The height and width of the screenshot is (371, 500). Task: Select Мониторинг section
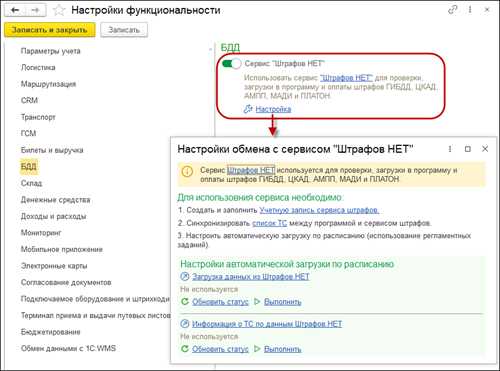point(41,233)
